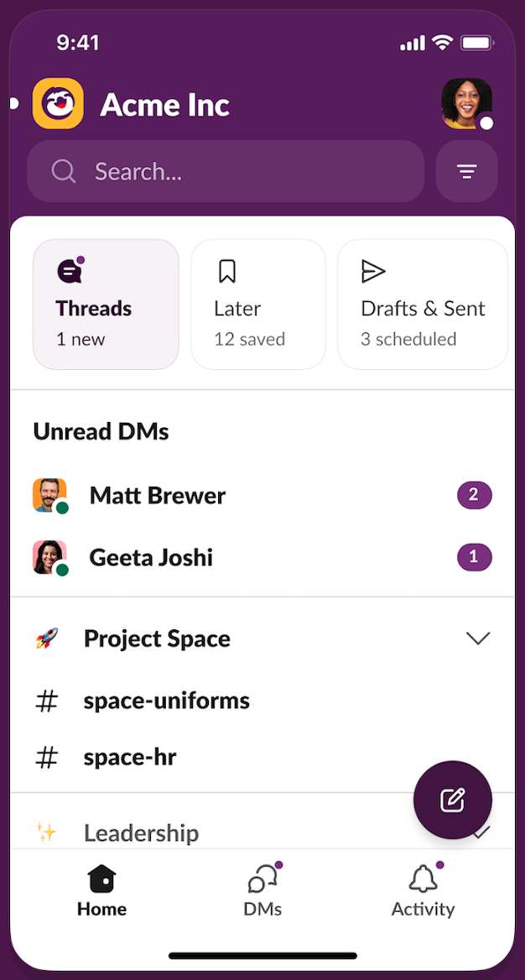Open the Later bookmark icon
Screen dimensions: 525x980
pos(227,269)
